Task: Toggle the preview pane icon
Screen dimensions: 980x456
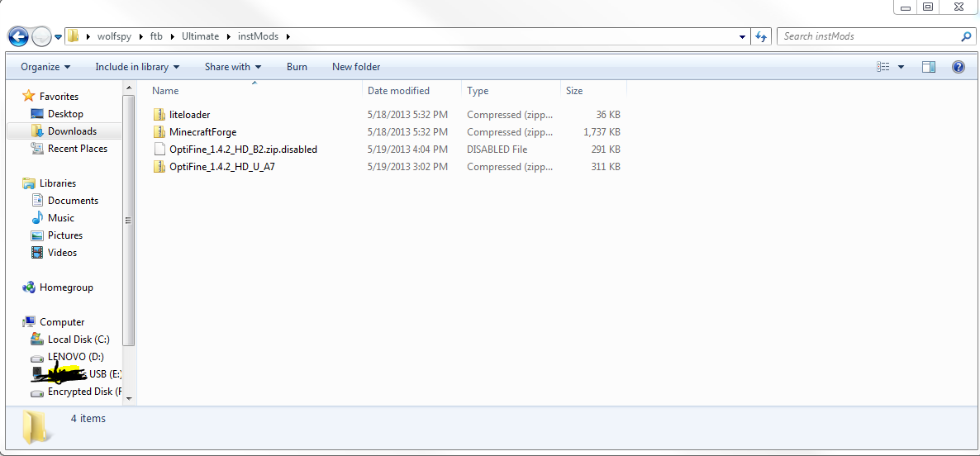Action: pyautogui.click(x=929, y=67)
